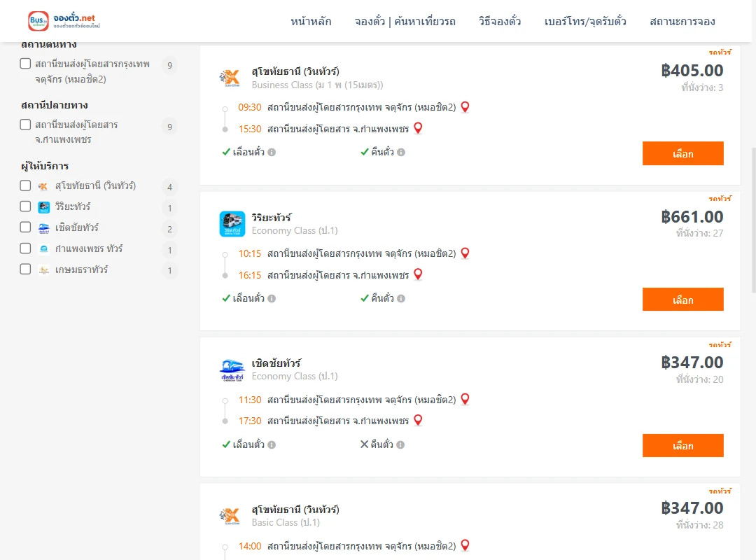Filter by เกษมธราทัวร์ operator checkbox
Image resolution: width=756 pixels, height=560 pixels.
coord(26,269)
